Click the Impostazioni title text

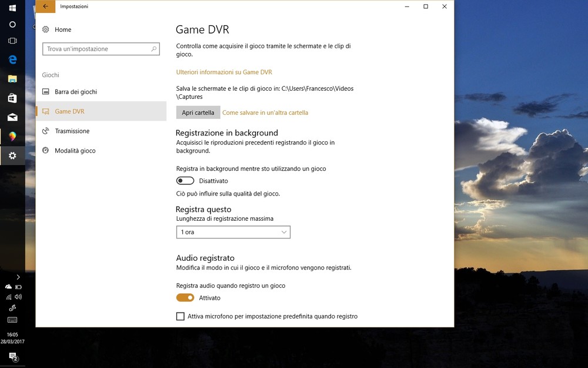point(74,6)
